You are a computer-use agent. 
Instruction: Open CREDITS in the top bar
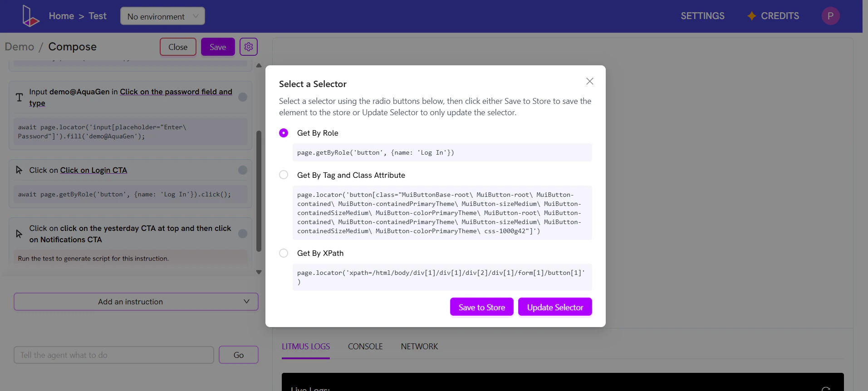point(780,16)
